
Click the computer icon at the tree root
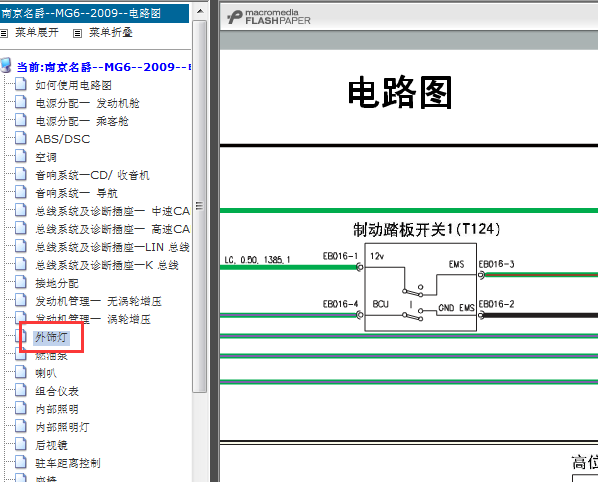point(6,66)
